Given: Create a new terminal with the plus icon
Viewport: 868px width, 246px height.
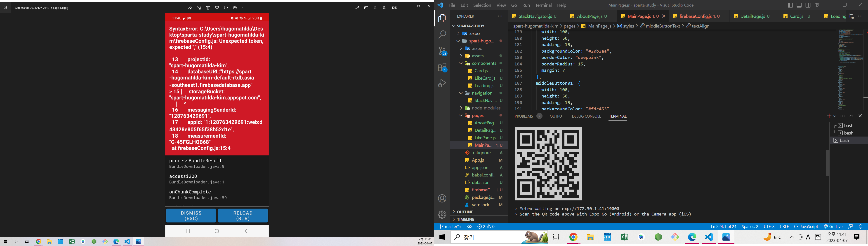Looking at the screenshot, I should tap(829, 116).
